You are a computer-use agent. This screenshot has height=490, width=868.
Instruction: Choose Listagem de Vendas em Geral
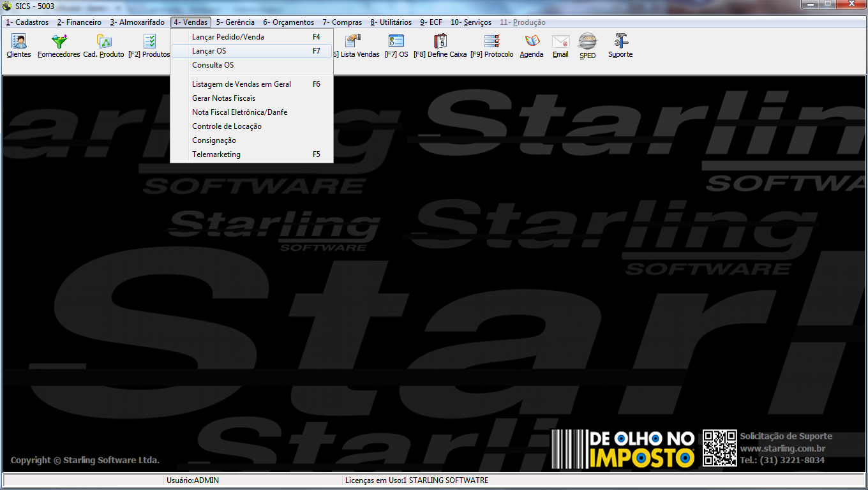point(251,84)
